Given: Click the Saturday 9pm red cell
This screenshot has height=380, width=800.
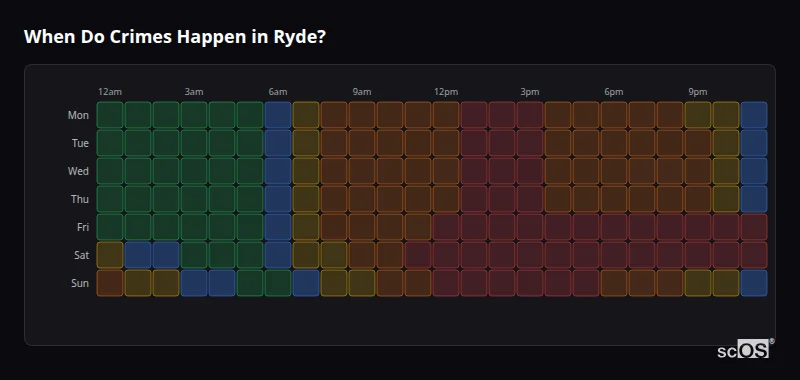Looking at the screenshot, I should coord(697,255).
